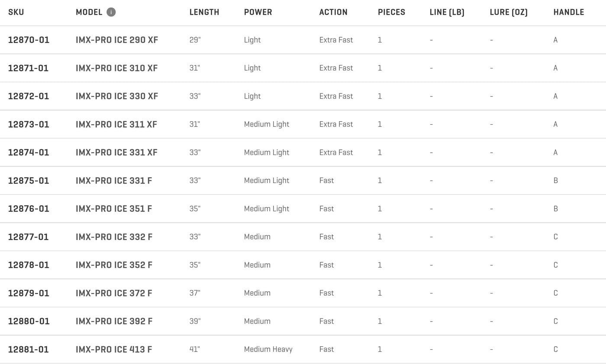Open model IMX-PRO ICE 310 XF
The image size is (606, 364).
(117, 68)
